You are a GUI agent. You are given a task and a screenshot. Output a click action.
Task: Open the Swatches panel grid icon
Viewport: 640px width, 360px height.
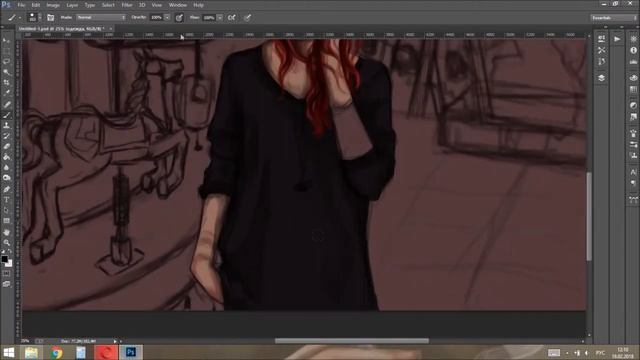click(x=633, y=89)
